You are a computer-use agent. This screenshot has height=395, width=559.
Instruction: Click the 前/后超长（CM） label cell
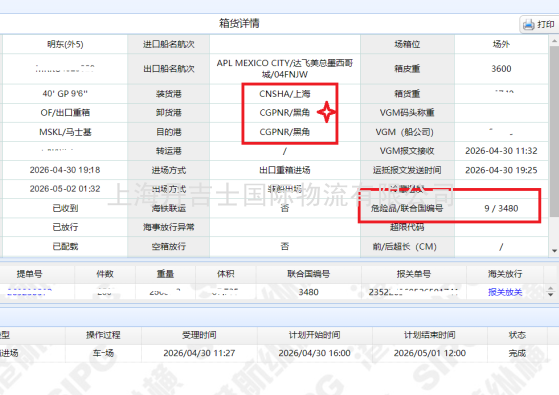pos(407,247)
